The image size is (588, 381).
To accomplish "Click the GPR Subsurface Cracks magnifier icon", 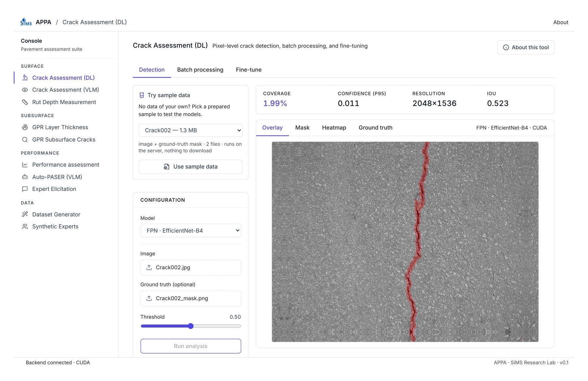I will tap(25, 140).
